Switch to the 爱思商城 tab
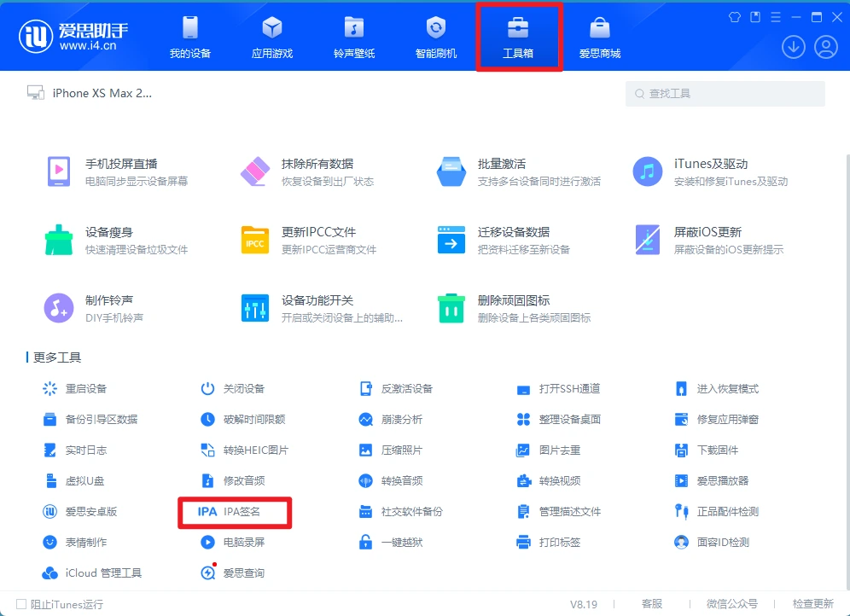 [602, 36]
